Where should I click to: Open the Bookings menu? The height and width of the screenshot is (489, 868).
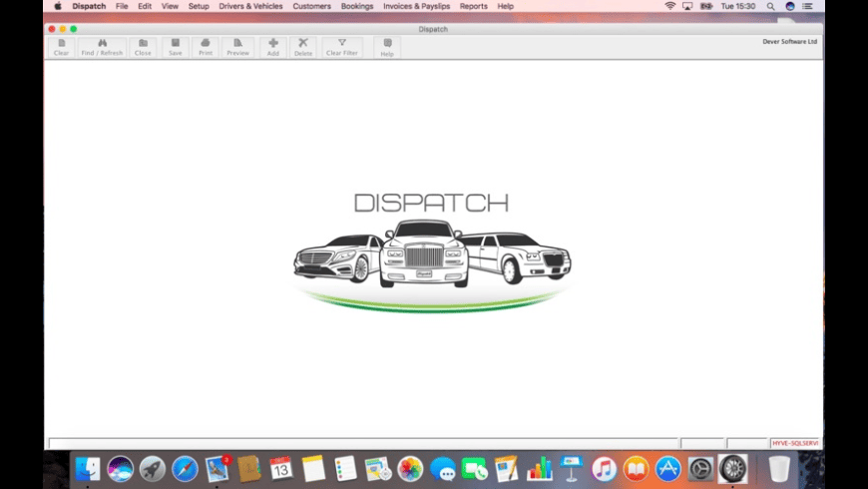357,6
